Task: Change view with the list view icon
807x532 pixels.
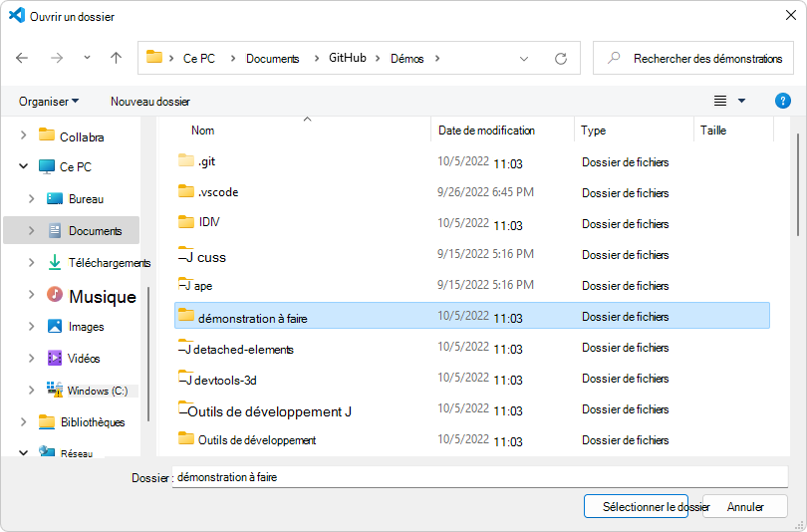Action: tap(720, 101)
